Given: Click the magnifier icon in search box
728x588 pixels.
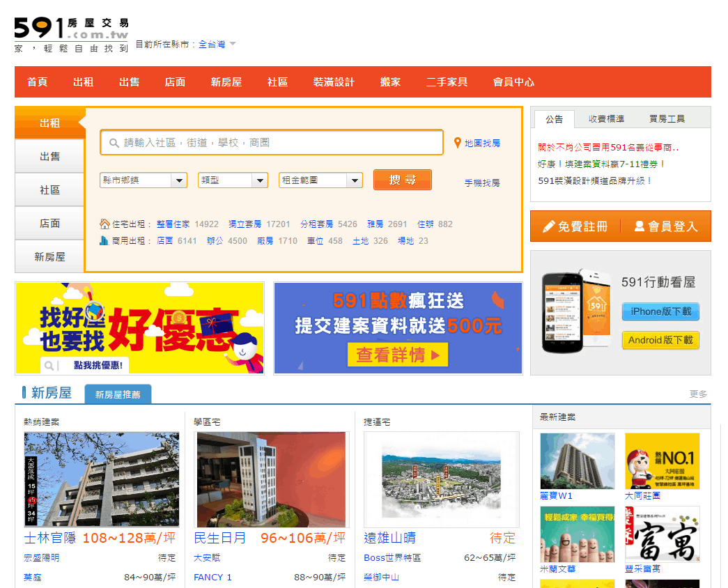Looking at the screenshot, I should point(114,143).
